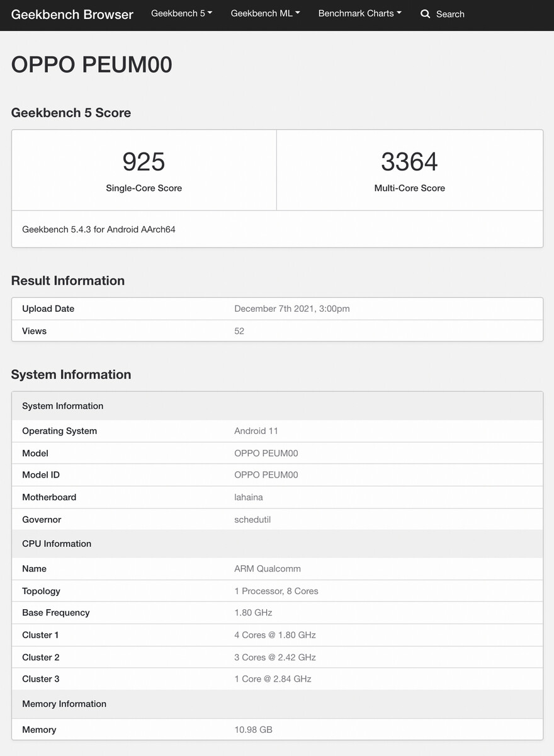Select the governor value schedutil

(252, 520)
